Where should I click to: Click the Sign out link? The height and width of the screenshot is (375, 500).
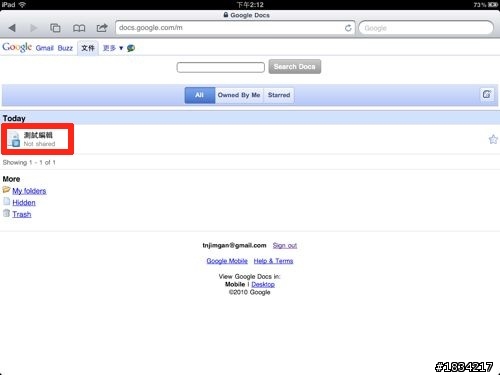tap(285, 246)
